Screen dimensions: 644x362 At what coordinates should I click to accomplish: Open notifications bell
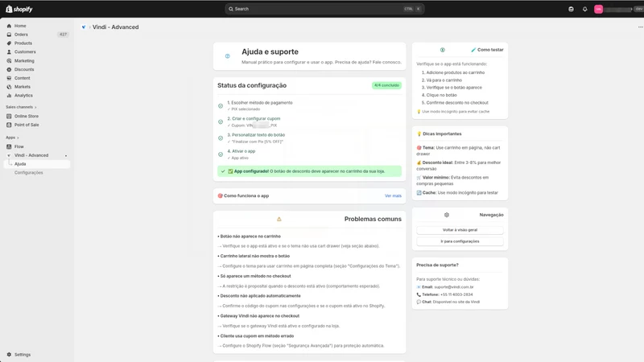coord(585,9)
